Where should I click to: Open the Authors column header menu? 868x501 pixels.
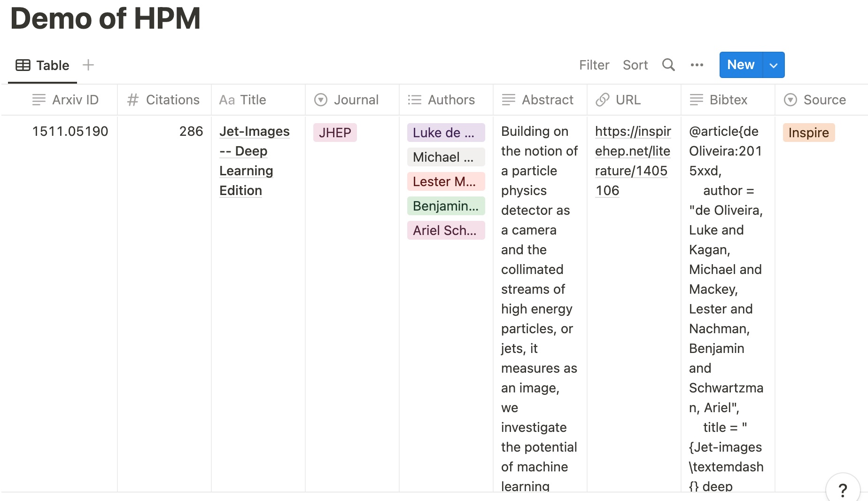[446, 100]
